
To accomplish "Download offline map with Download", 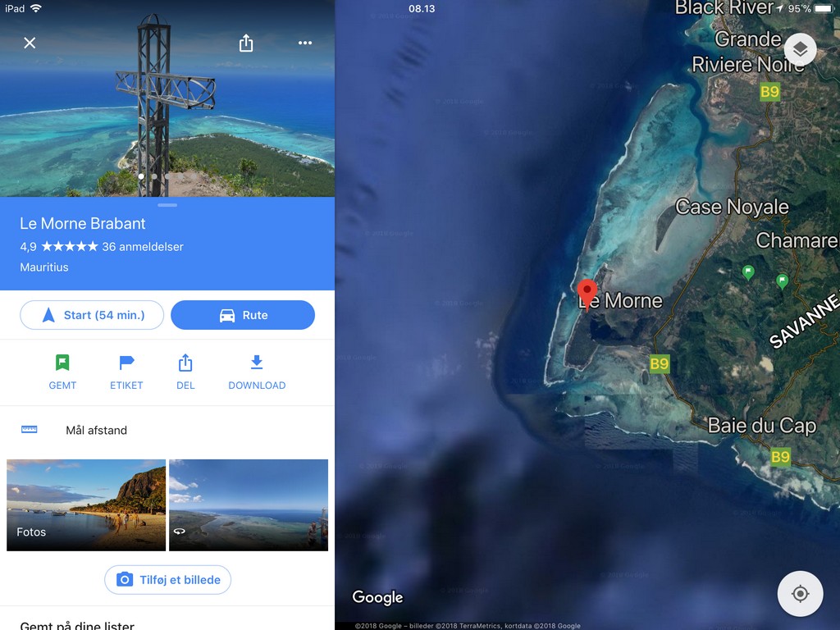I will pyautogui.click(x=257, y=372).
